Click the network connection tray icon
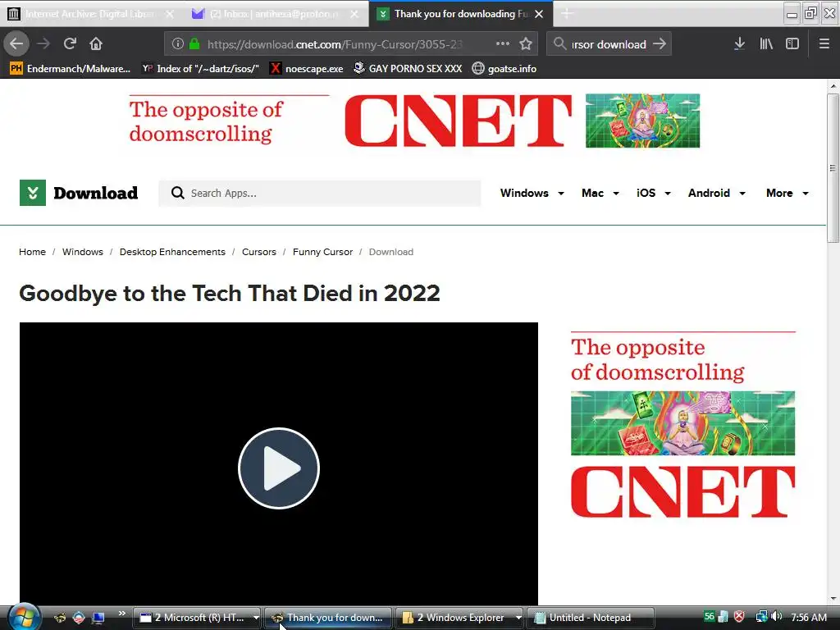This screenshot has height=630, width=840. point(761,617)
